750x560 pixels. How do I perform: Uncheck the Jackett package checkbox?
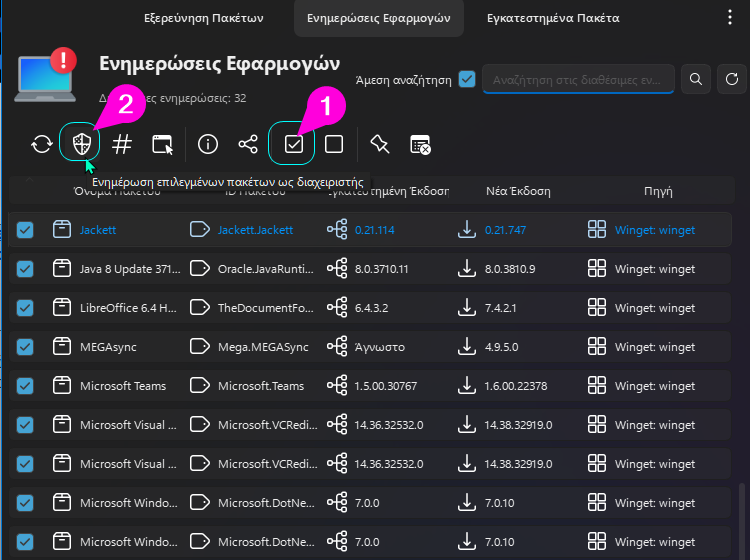(25, 230)
